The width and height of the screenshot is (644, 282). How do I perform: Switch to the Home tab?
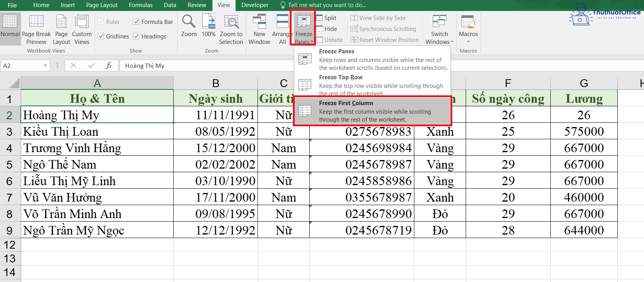pyautogui.click(x=41, y=5)
